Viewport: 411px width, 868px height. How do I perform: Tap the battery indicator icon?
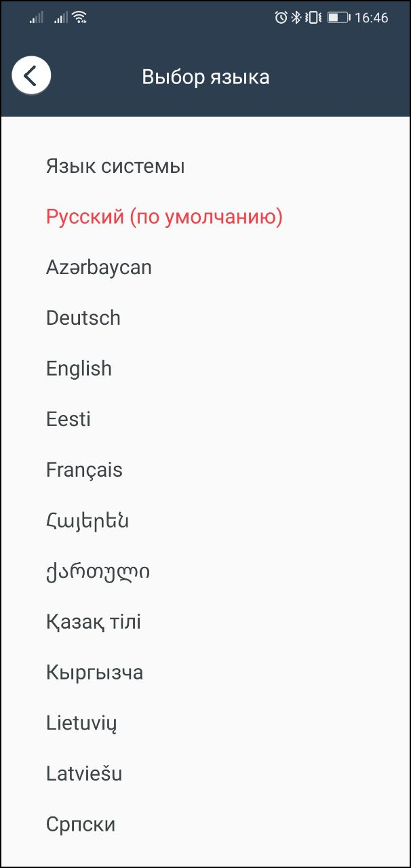pos(338,18)
